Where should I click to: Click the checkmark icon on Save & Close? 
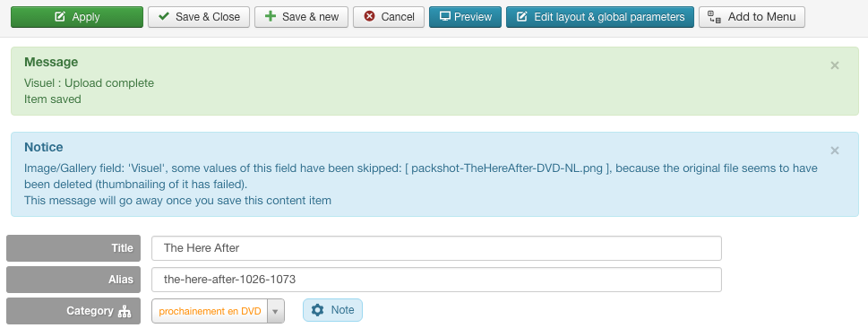click(164, 17)
